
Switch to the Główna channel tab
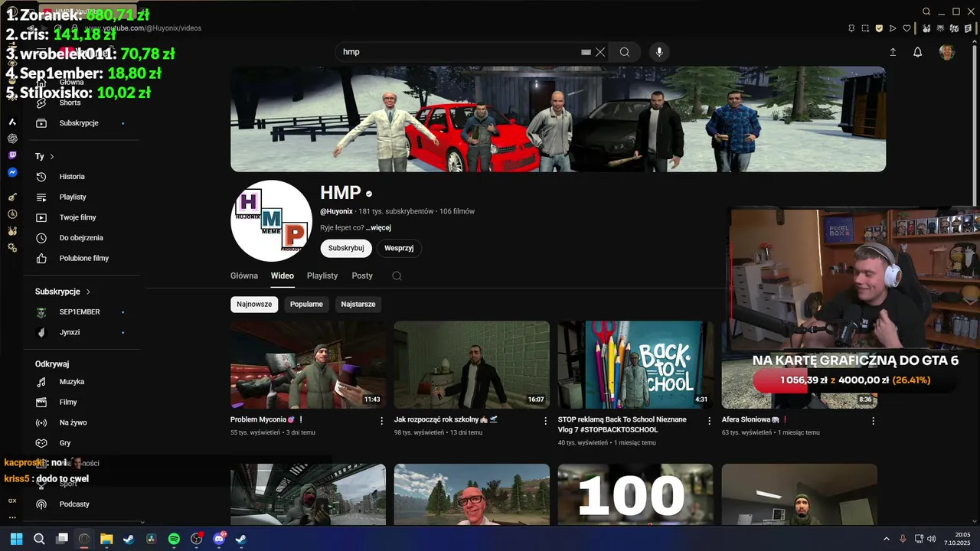(x=244, y=275)
